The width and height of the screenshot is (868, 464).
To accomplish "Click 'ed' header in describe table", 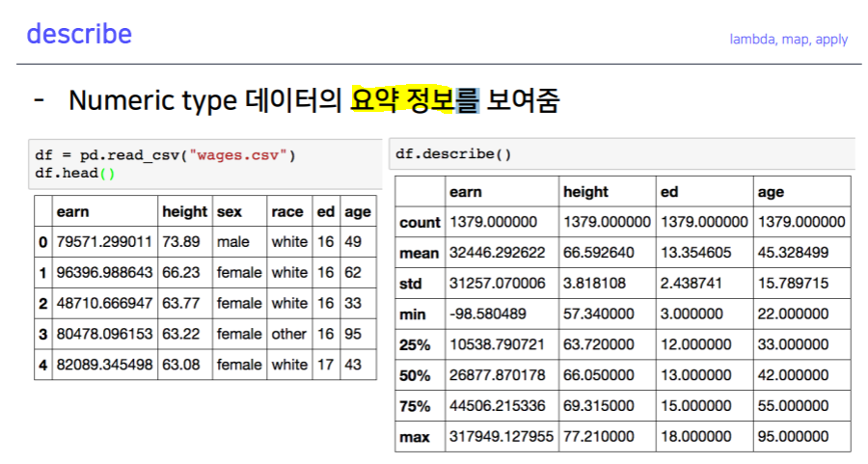I will pyautogui.click(x=669, y=192).
